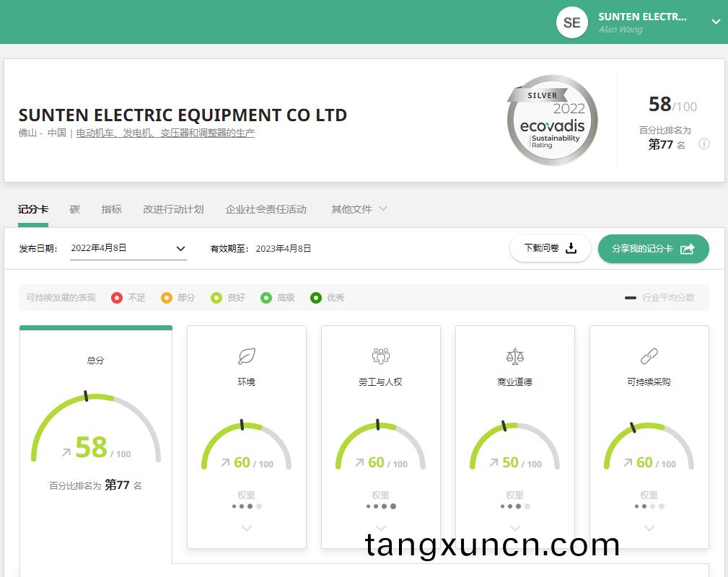Expand the 商业道德 card chevron
Screen dimensions: 728x577
pyautogui.click(x=515, y=528)
